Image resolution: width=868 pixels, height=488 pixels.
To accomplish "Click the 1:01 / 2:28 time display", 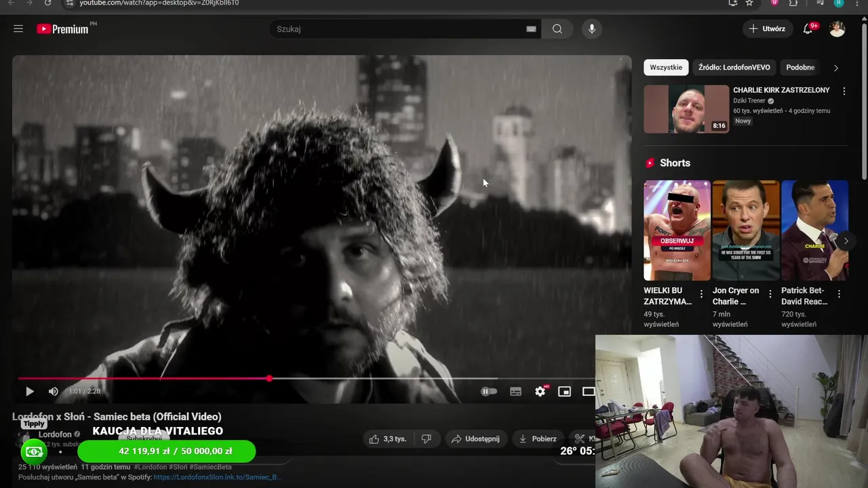I will click(x=84, y=391).
